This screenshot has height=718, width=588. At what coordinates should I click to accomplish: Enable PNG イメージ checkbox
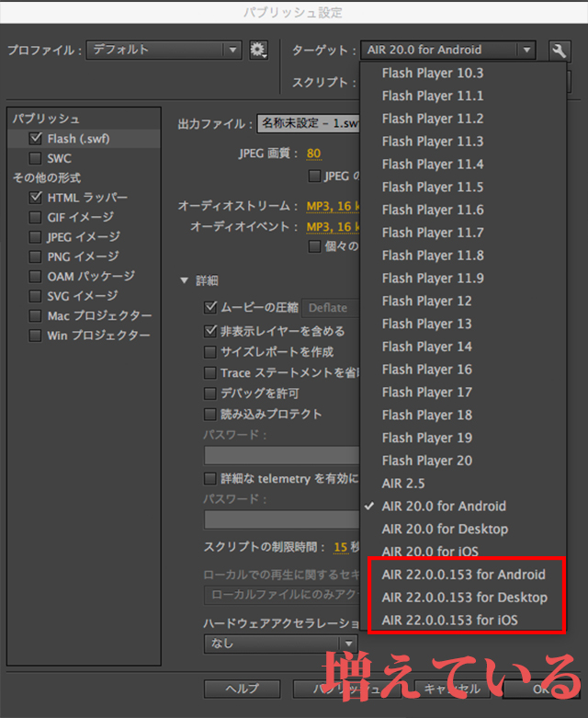click(35, 256)
